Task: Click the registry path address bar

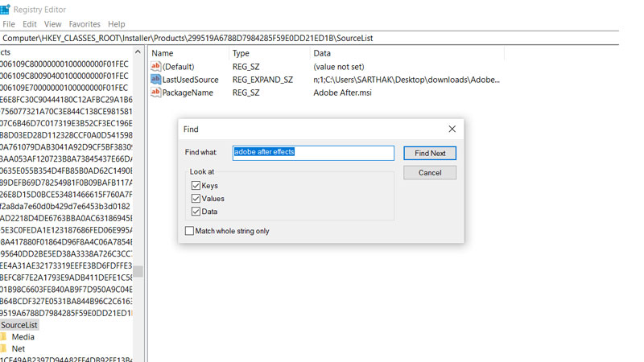Action: 309,38
